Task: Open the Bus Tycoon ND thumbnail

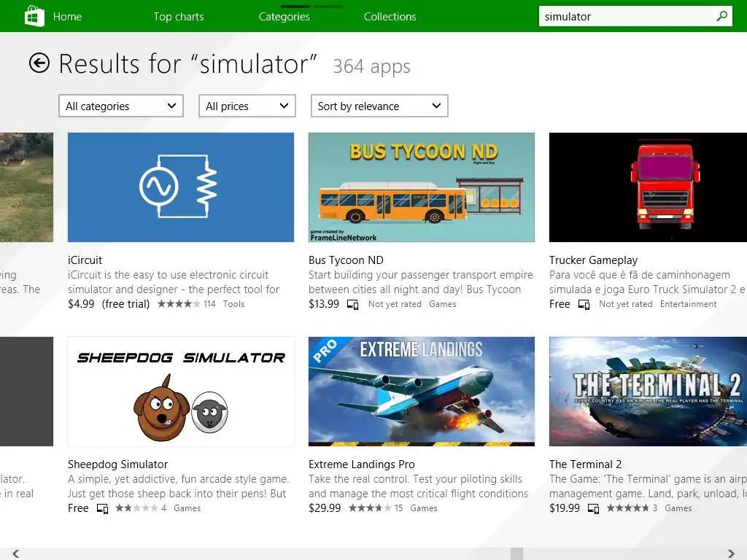Action: [x=422, y=187]
